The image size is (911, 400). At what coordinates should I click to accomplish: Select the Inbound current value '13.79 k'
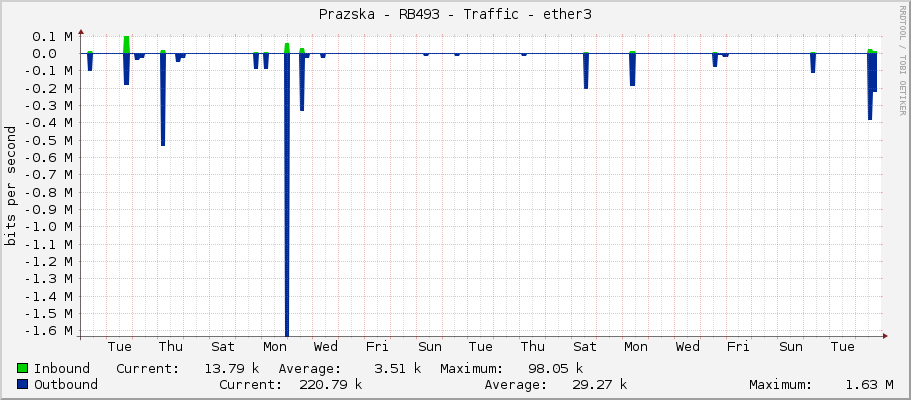(x=232, y=368)
